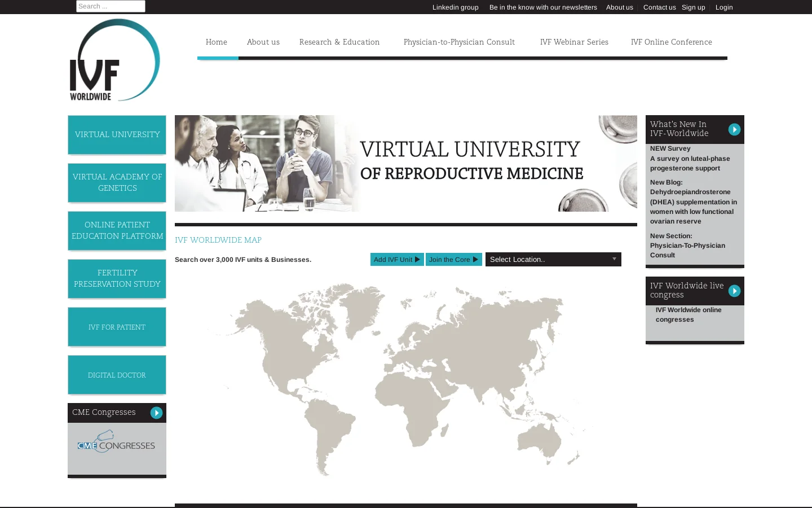Click the CME Congresses heading text
The image size is (812, 508).
pyautogui.click(x=104, y=412)
